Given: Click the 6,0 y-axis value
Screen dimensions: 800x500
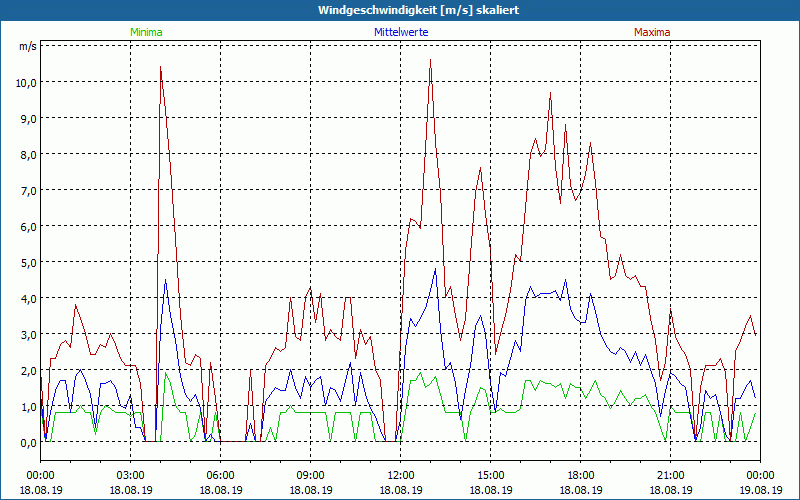Looking at the screenshot, I should pyautogui.click(x=29, y=227).
